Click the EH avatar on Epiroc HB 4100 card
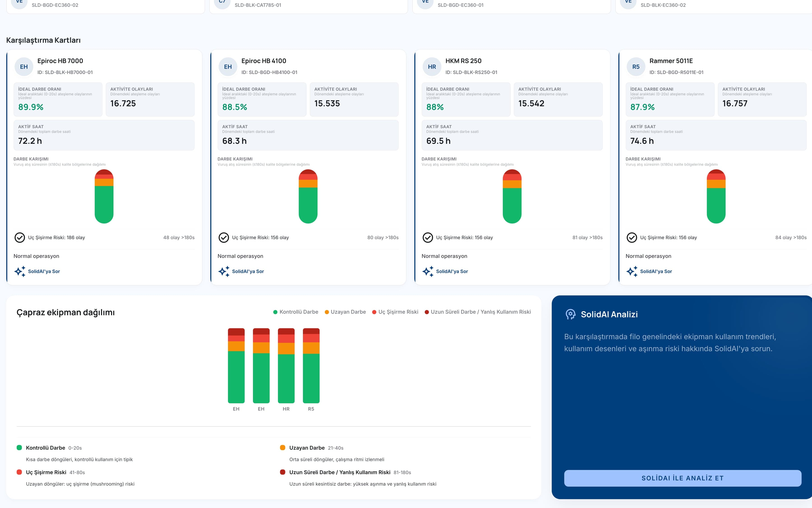 click(x=228, y=67)
